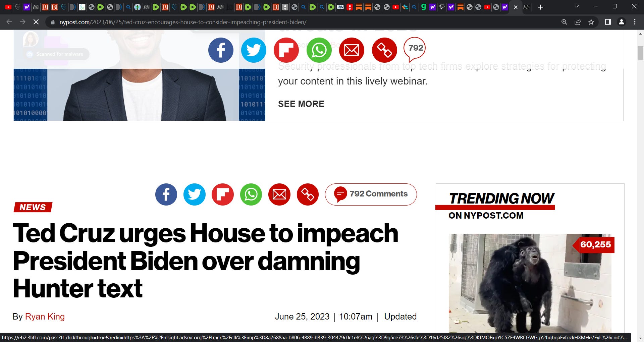Open a new tab with plus button

540,7
